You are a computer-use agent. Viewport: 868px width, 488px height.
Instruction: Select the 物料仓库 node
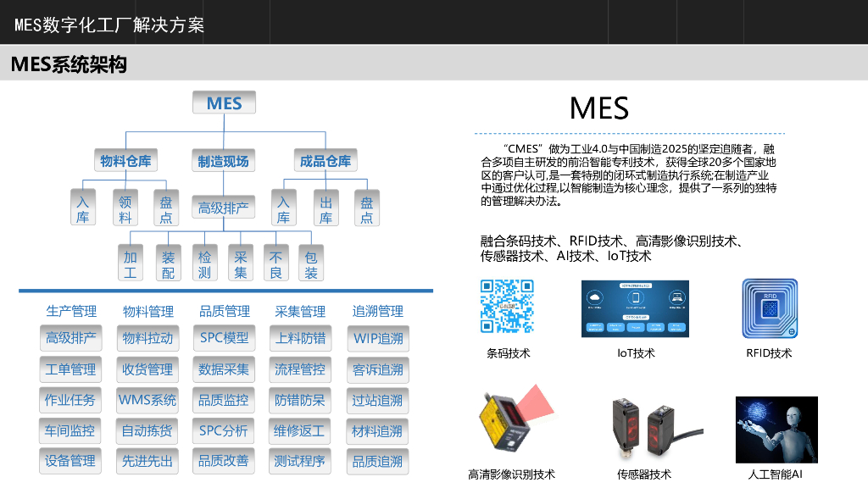(x=125, y=161)
